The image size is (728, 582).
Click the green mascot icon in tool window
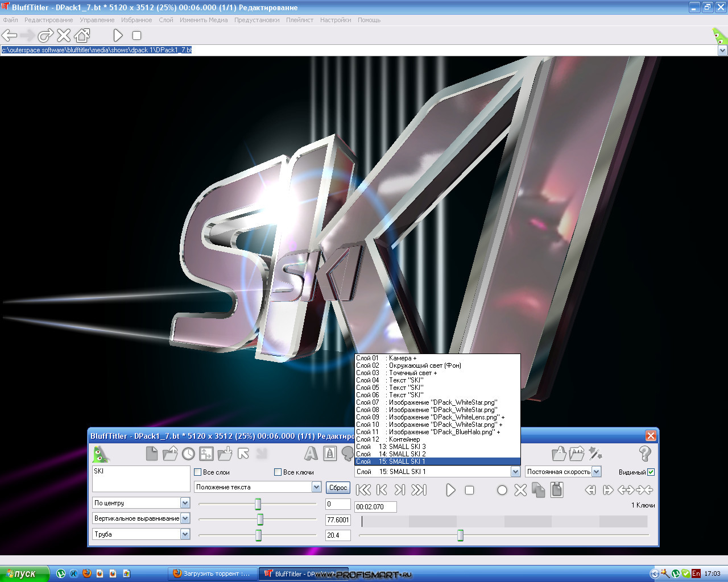(101, 454)
